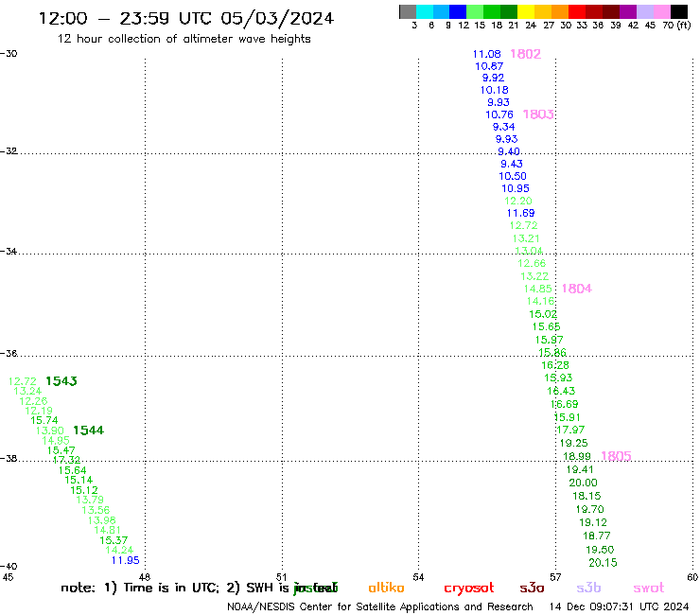Select the green 1544 time label
The height and width of the screenshot is (615, 700).
point(88,430)
